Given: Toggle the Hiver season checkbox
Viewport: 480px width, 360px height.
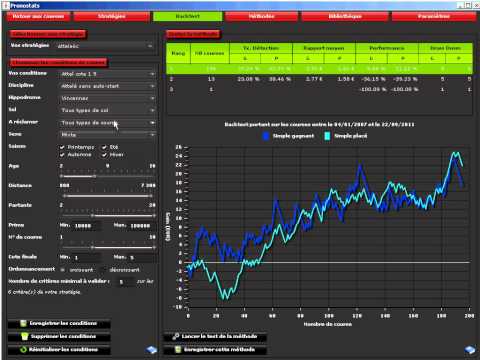Looking at the screenshot, I should click(104, 155).
